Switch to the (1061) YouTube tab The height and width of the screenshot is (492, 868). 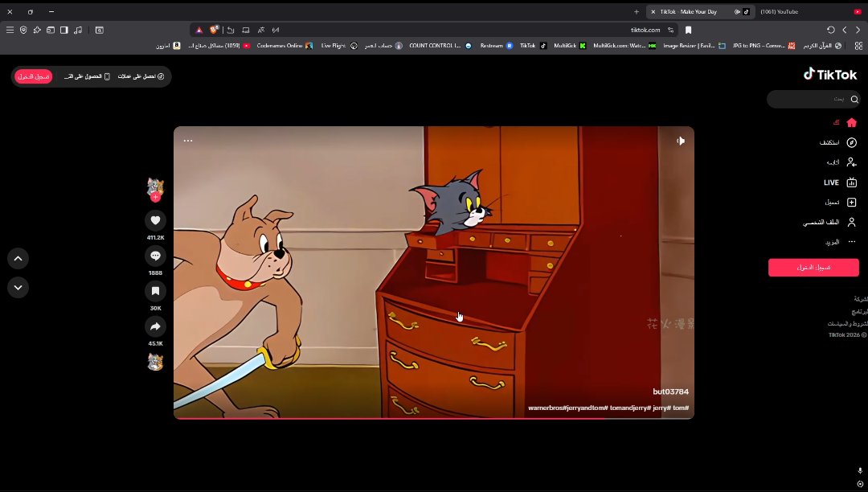pos(810,11)
